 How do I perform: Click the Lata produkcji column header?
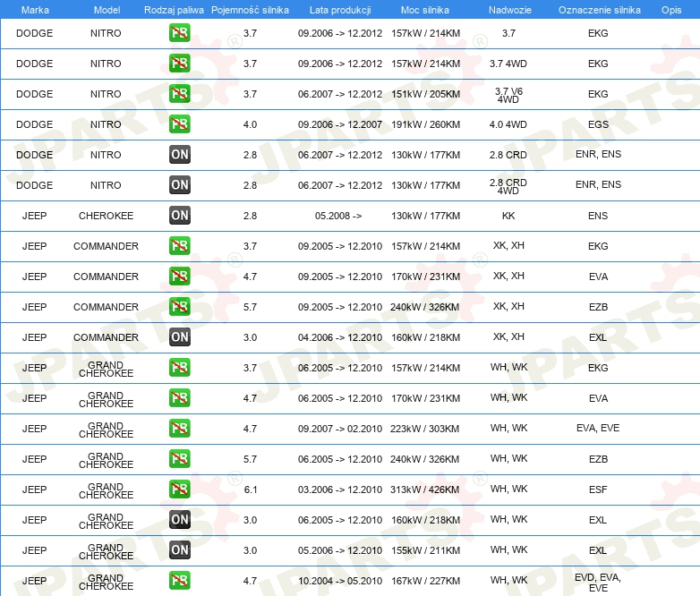pyautogui.click(x=340, y=10)
